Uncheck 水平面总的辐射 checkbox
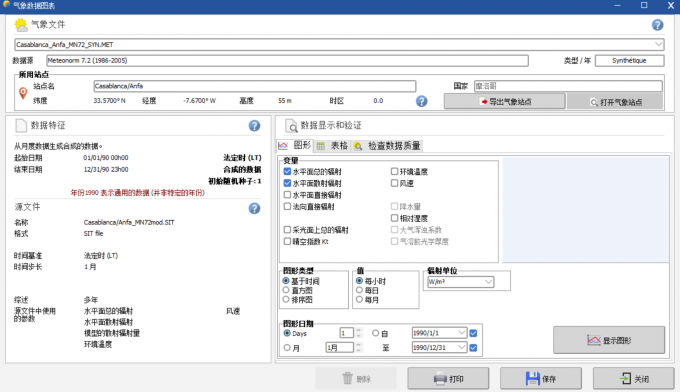Screen dimensions: 680x392 (287, 171)
